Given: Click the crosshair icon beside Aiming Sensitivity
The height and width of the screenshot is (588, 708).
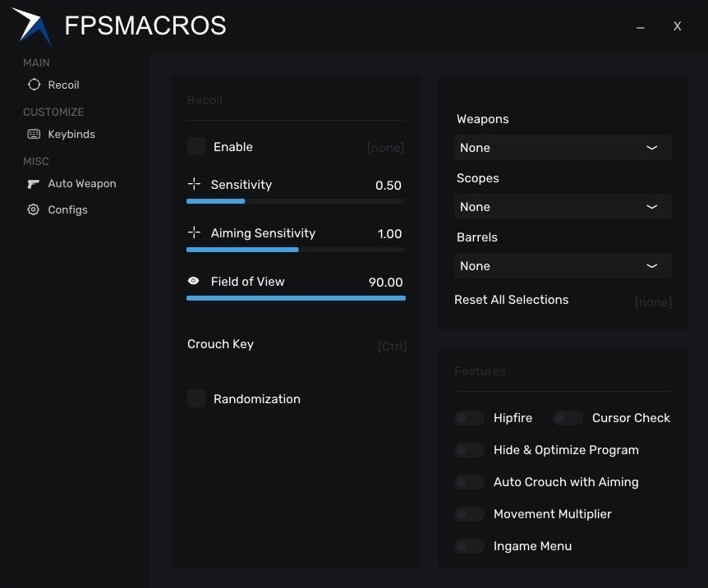Looking at the screenshot, I should [x=194, y=233].
